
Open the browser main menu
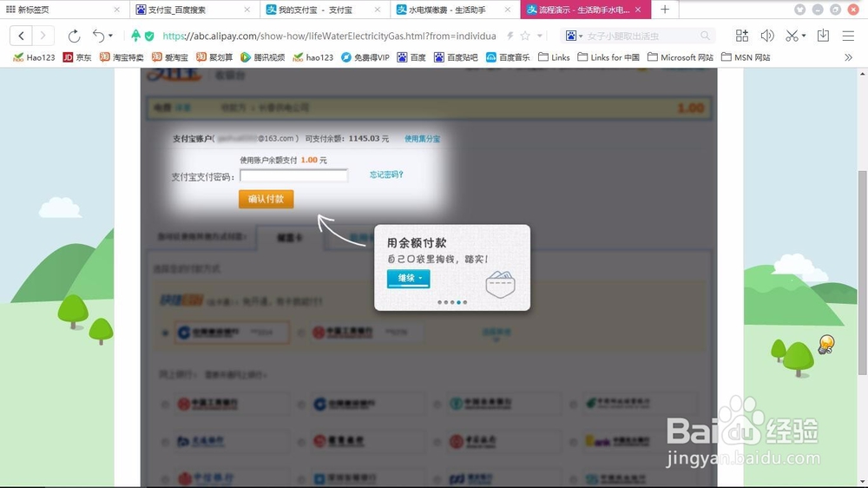click(x=848, y=36)
